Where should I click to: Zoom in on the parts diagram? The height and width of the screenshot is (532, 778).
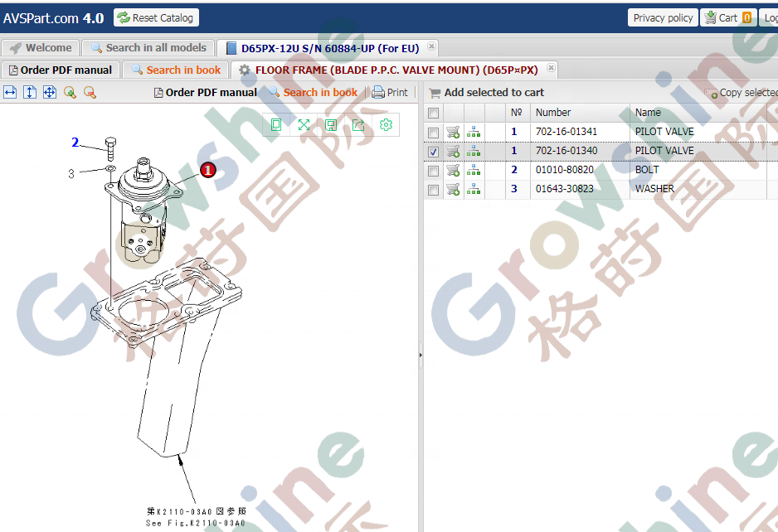(70, 92)
